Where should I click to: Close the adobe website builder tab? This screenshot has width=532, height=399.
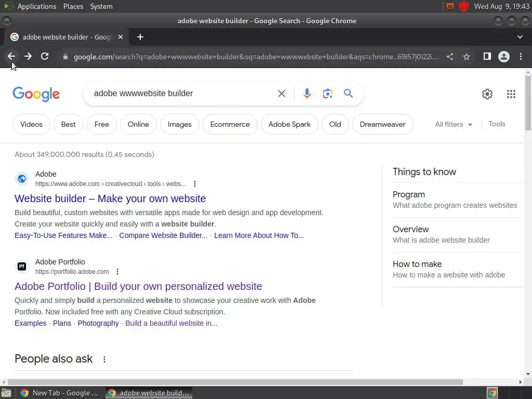(x=121, y=37)
